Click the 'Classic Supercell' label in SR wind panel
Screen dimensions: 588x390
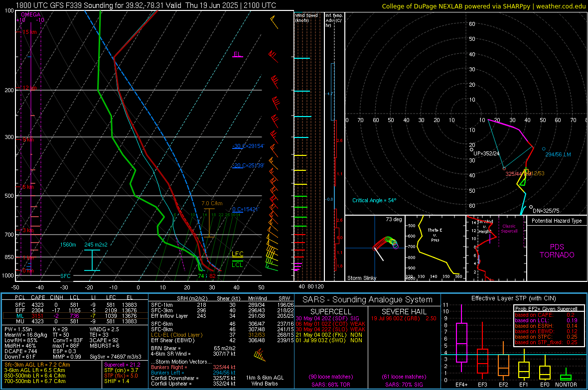coord(509,229)
